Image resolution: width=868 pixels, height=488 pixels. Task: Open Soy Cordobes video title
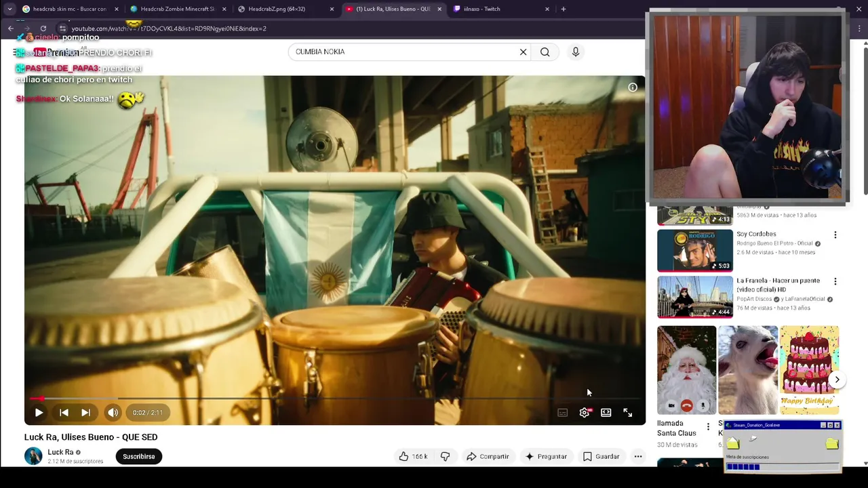coord(756,234)
